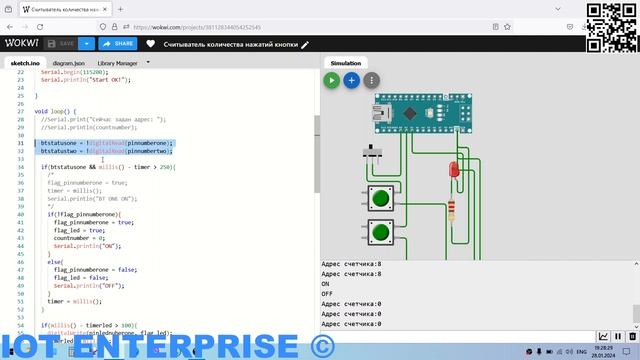Open Firefox View icon

(x=8, y=9)
